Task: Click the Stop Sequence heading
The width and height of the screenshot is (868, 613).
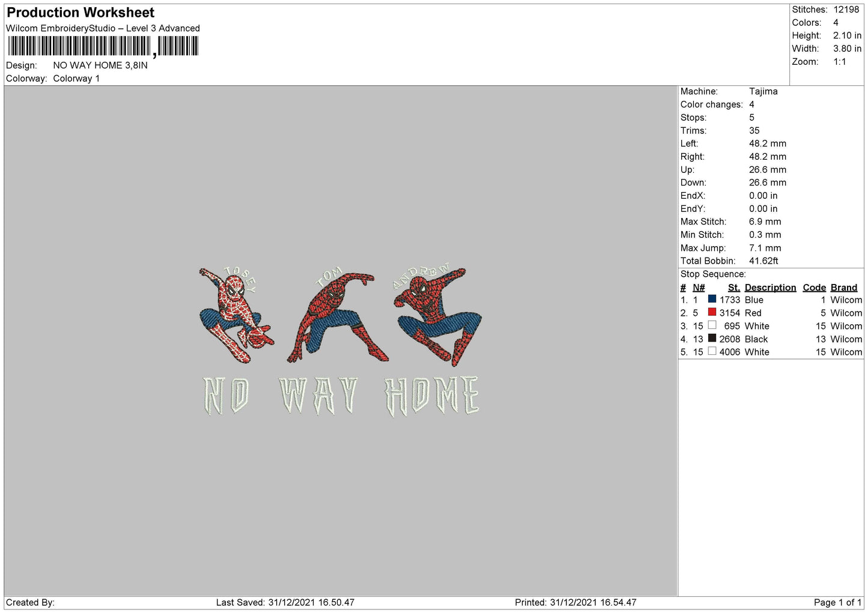Action: click(x=713, y=274)
